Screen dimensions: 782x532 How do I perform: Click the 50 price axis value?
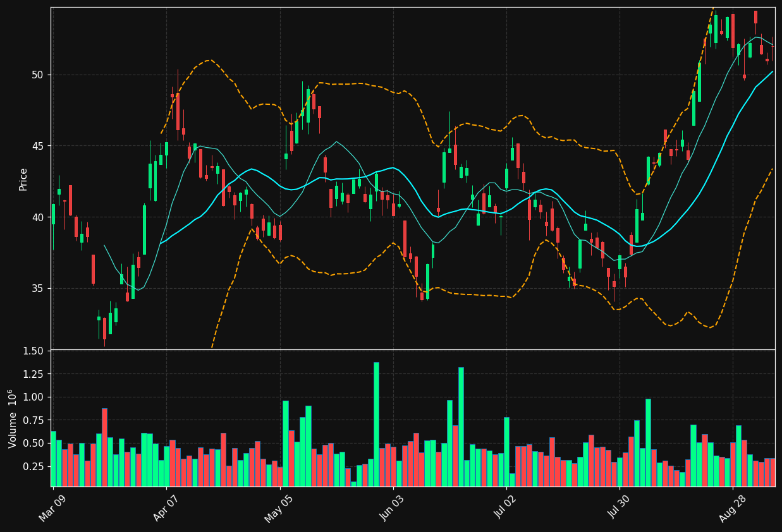(x=37, y=75)
